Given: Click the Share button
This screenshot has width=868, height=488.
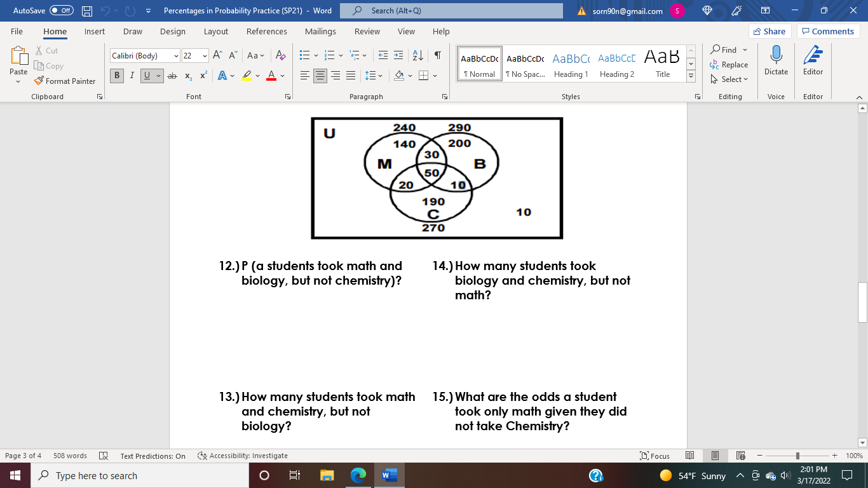Looking at the screenshot, I should [x=770, y=31].
